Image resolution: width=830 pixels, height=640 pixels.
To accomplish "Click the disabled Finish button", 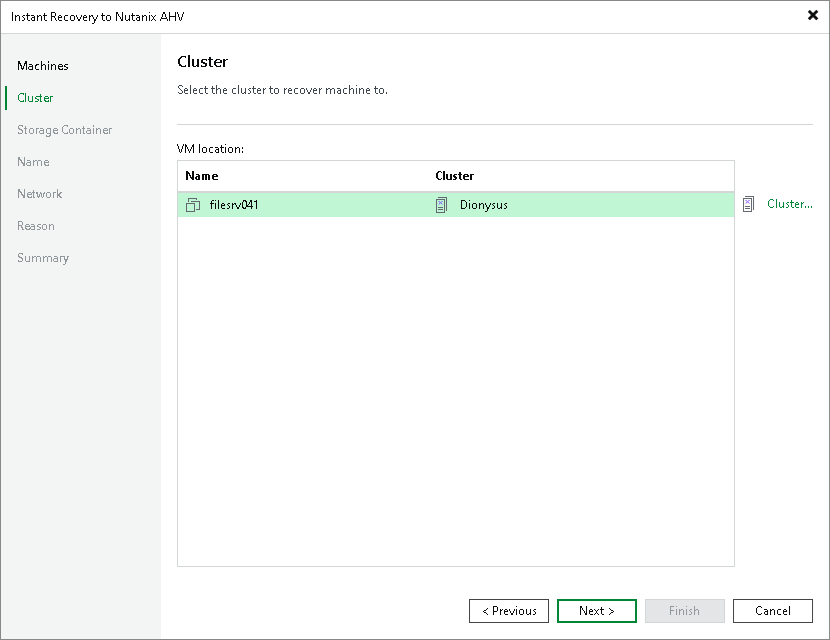I will pyautogui.click(x=684, y=611).
